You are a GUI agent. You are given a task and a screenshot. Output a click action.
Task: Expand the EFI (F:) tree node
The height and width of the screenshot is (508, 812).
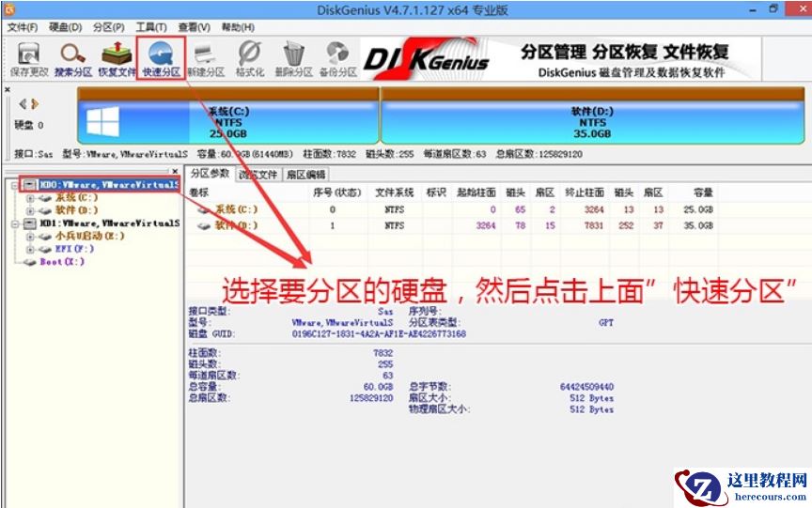(x=30, y=250)
